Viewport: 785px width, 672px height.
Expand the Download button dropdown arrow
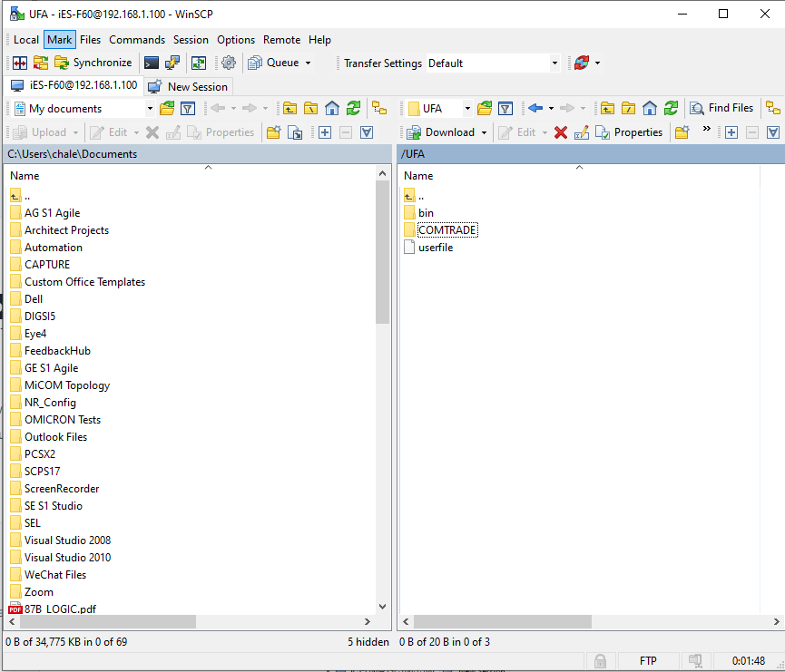click(485, 132)
